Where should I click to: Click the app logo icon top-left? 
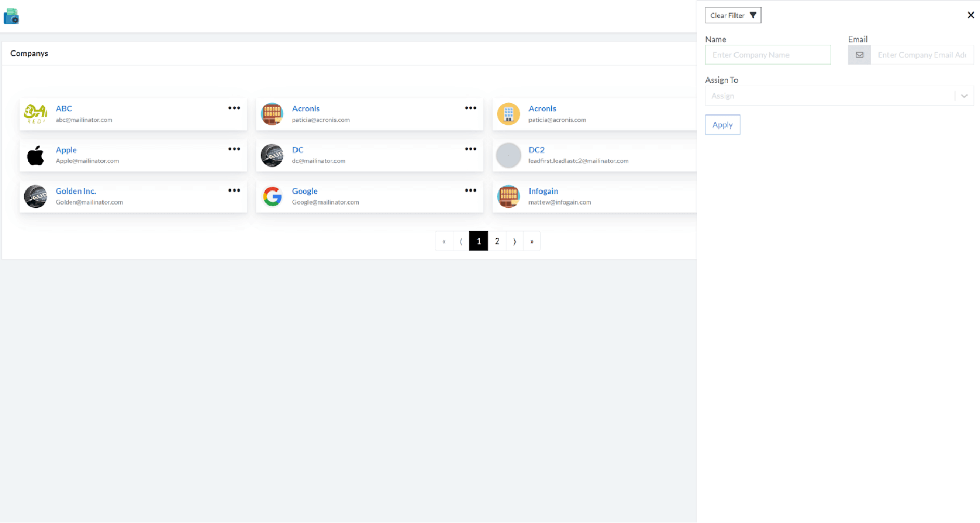click(x=11, y=16)
